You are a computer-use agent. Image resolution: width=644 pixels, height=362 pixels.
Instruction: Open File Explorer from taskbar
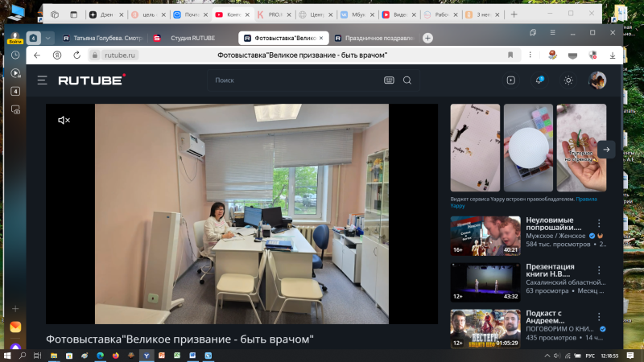(54, 356)
